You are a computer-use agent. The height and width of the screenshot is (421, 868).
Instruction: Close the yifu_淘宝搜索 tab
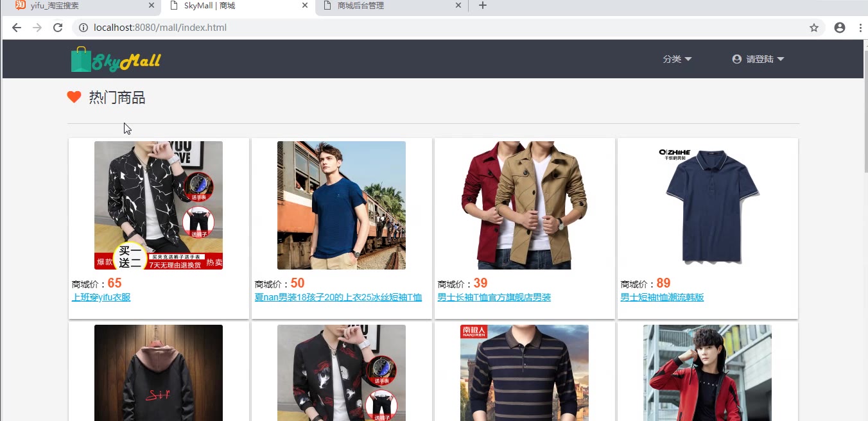click(x=152, y=5)
